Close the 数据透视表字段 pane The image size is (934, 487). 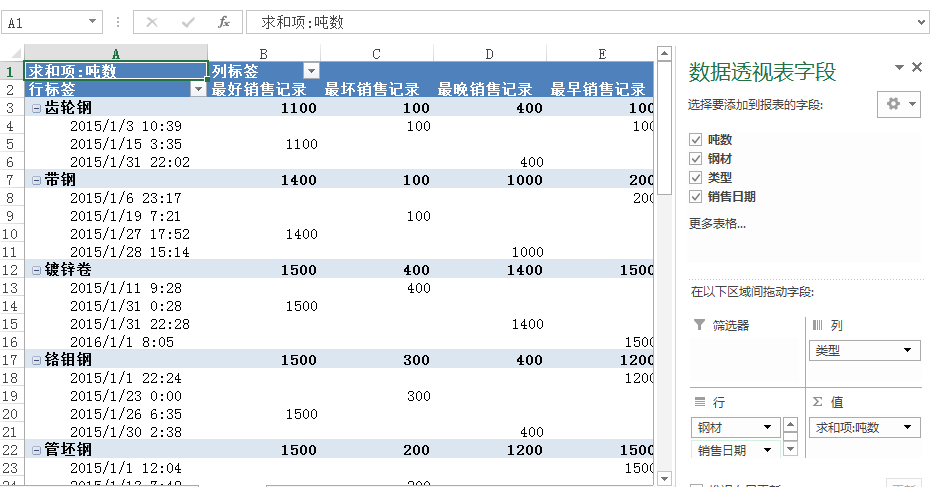click(x=917, y=67)
